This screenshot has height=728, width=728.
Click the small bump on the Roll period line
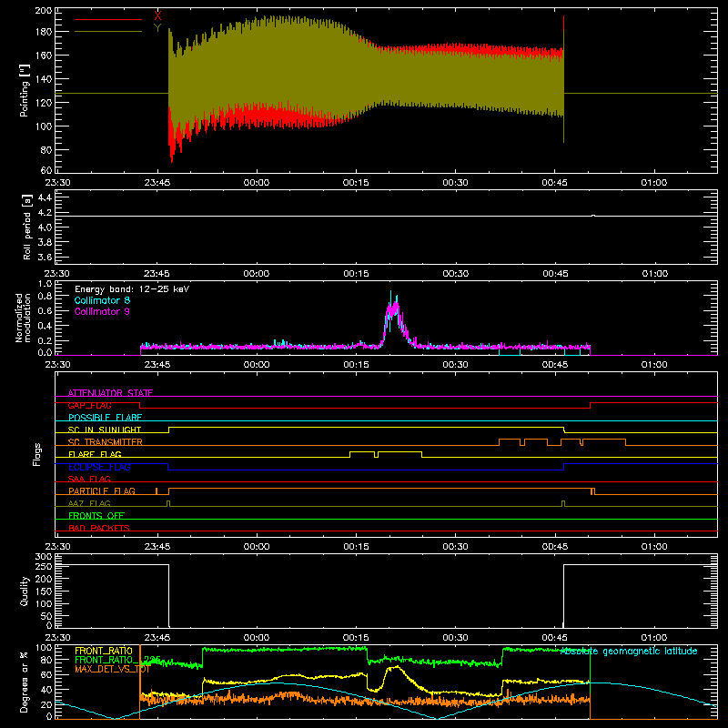coord(593,216)
